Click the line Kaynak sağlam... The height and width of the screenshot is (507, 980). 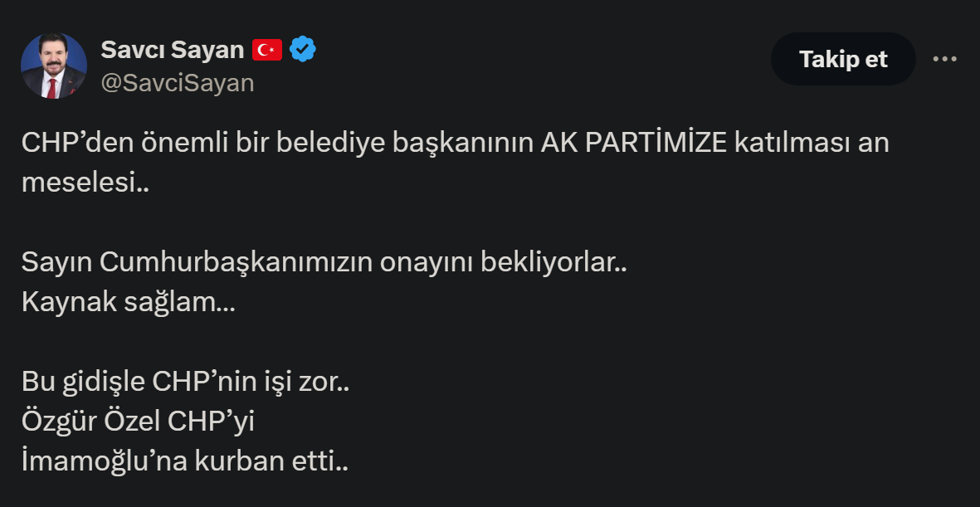click(129, 303)
